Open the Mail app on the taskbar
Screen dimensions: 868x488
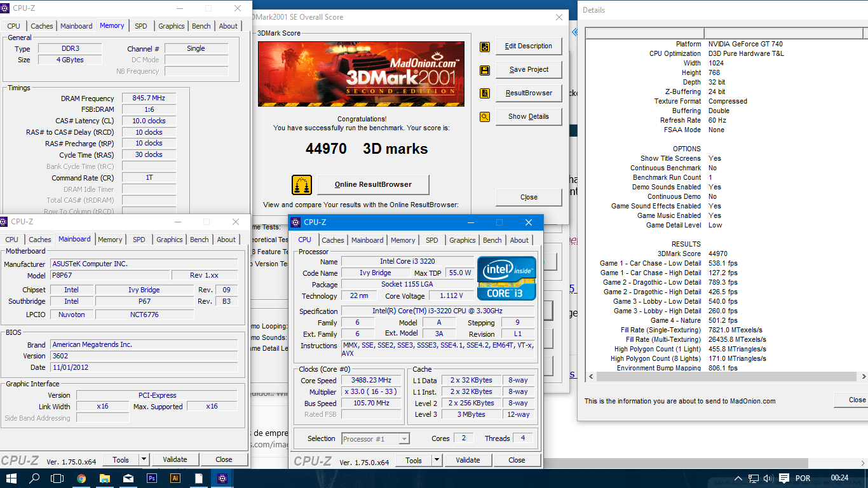point(128,478)
